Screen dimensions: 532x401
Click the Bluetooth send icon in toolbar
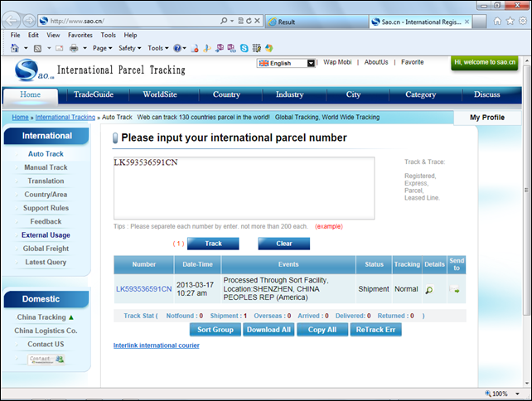tap(206, 48)
